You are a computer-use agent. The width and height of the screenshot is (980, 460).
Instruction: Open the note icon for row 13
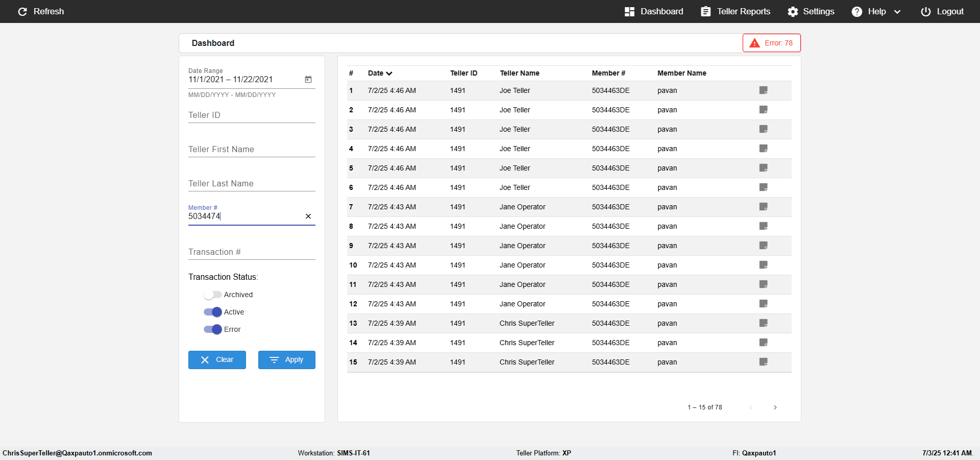tap(764, 323)
